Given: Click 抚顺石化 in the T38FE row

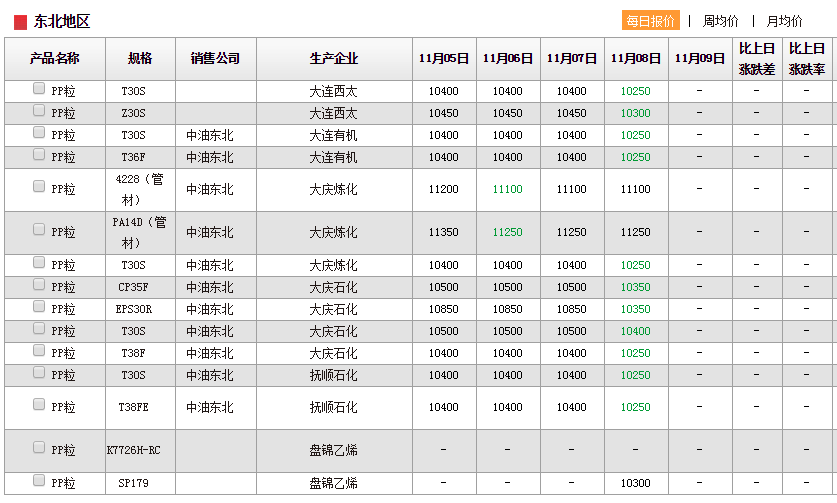Looking at the screenshot, I should 334,407.
